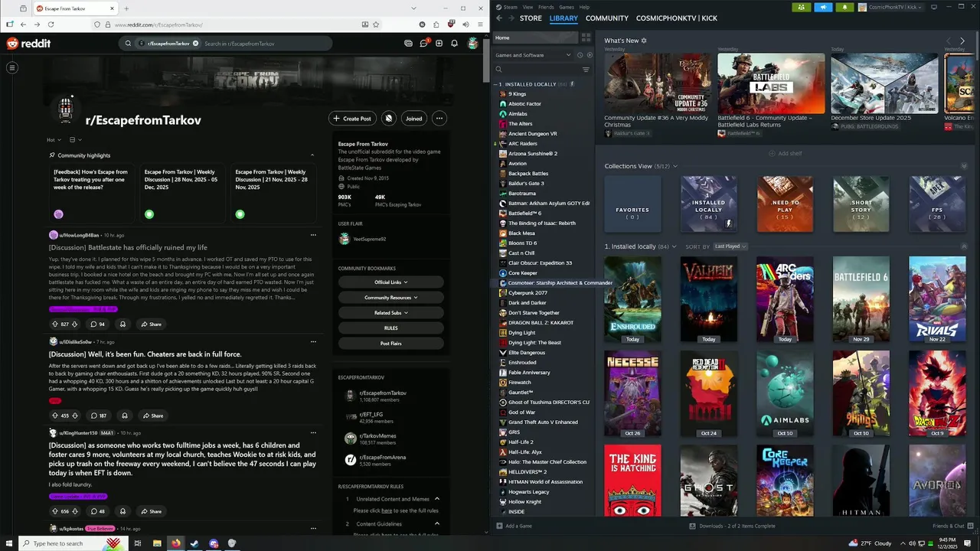Open the Reddit user avatar menu
This screenshot has width=980, height=551.
473,43
